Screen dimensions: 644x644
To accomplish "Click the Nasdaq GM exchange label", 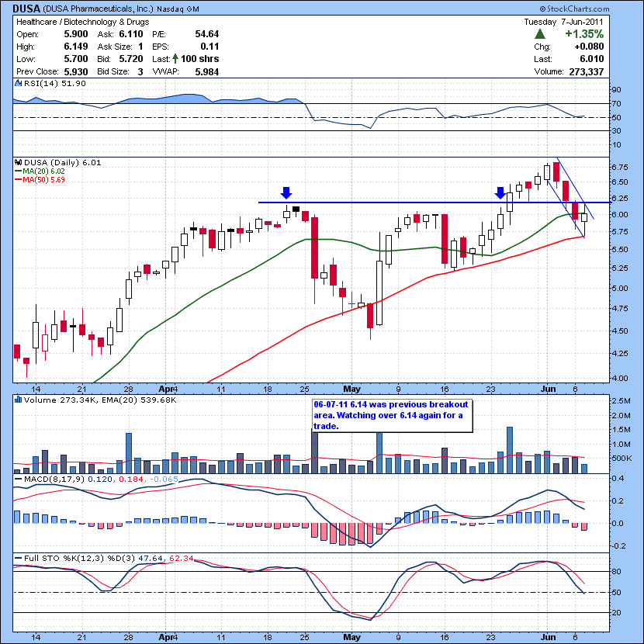I will (178, 9).
